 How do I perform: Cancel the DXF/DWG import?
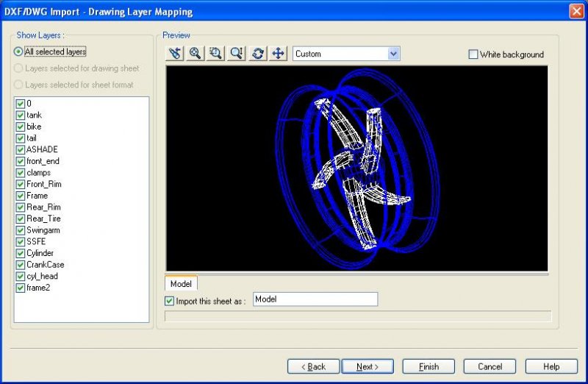coord(490,366)
